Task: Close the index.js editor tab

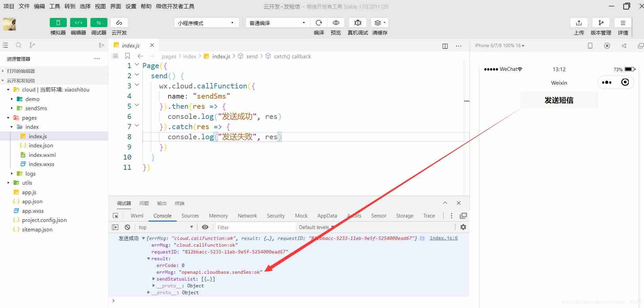Action: (152, 45)
